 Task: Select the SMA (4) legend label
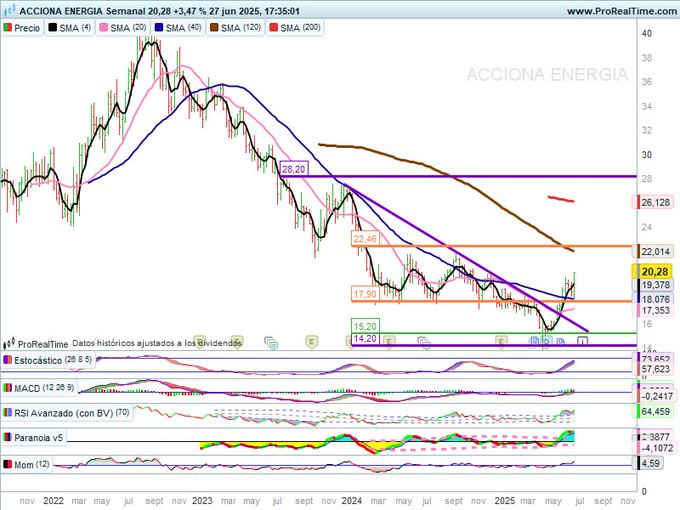click(75, 28)
